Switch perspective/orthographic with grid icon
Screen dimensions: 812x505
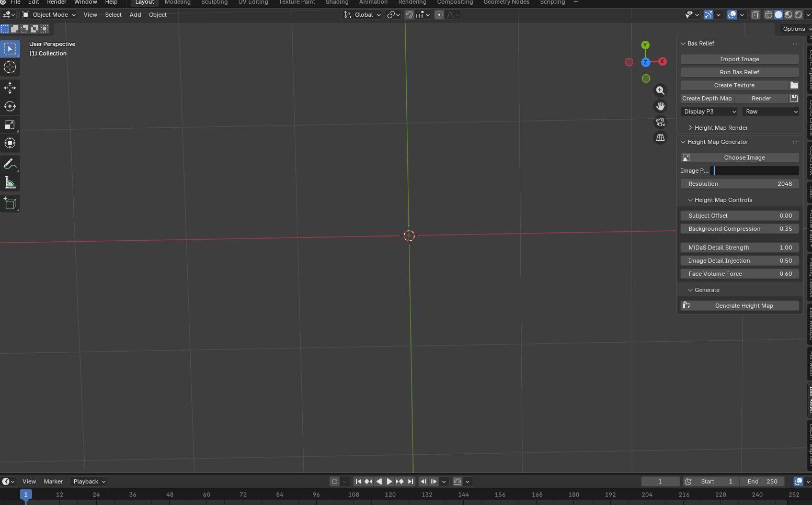point(660,138)
